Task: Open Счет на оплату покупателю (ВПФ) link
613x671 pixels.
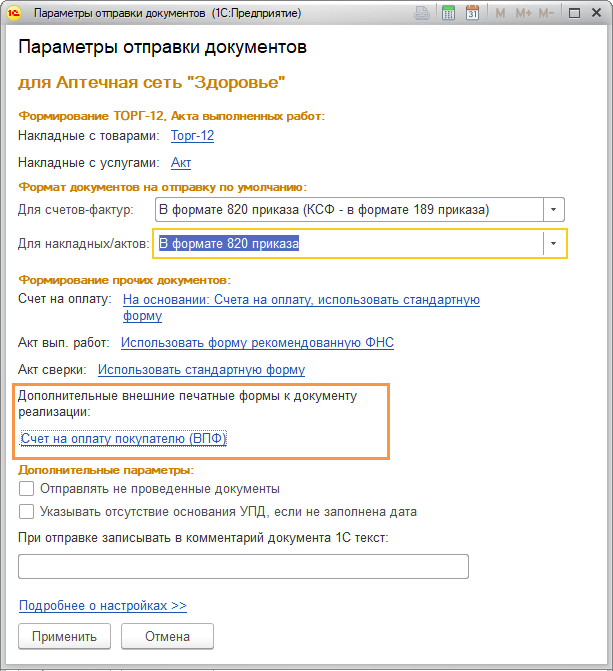Action: coord(123,439)
